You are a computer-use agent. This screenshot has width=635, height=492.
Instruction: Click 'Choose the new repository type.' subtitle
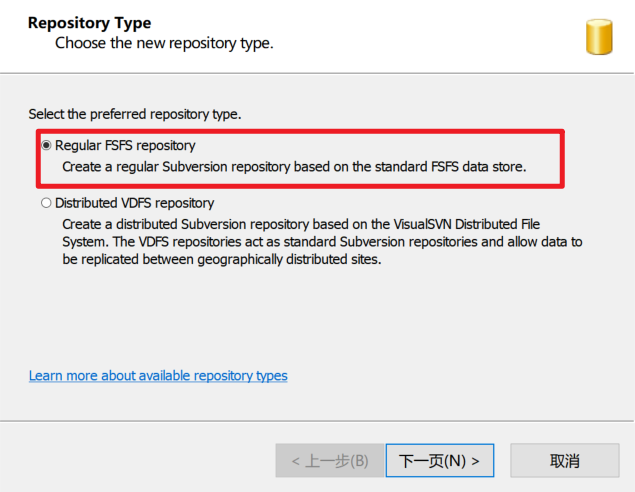pos(164,43)
